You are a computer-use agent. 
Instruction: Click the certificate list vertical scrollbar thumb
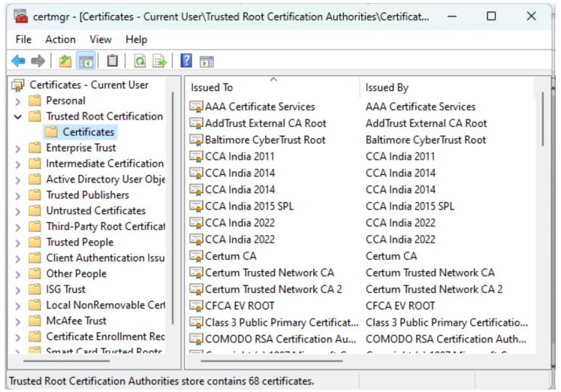point(543,119)
